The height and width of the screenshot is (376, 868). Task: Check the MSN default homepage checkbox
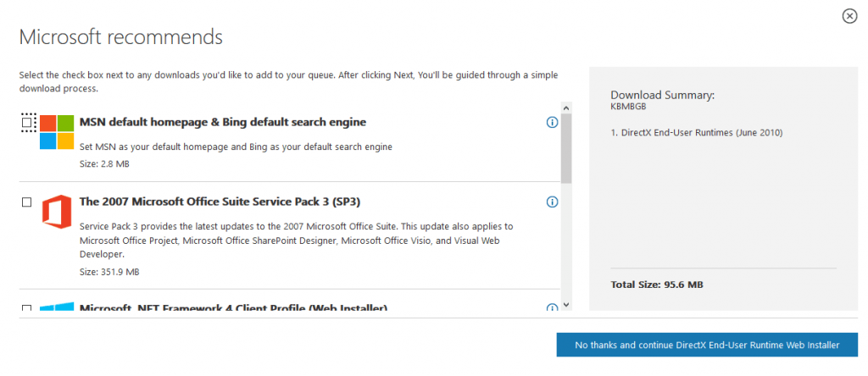point(26,122)
